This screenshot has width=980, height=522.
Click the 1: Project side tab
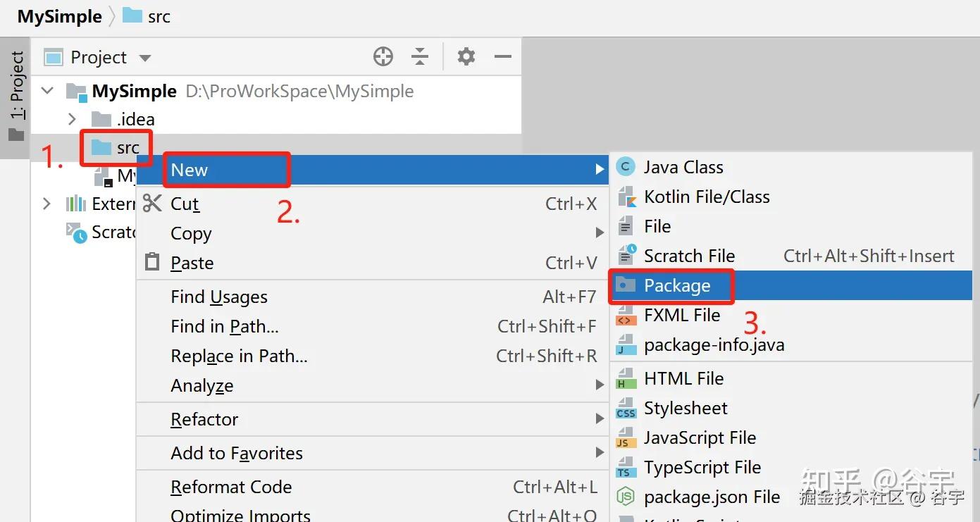(x=16, y=95)
